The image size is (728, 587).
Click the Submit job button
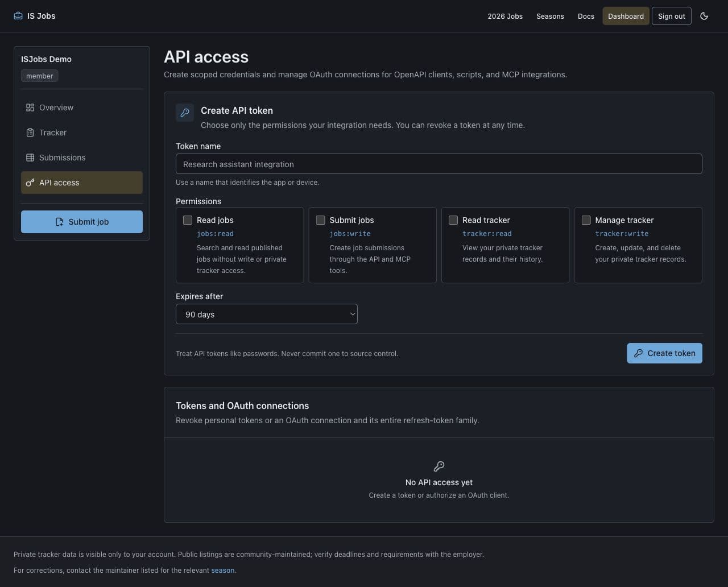[x=82, y=222]
